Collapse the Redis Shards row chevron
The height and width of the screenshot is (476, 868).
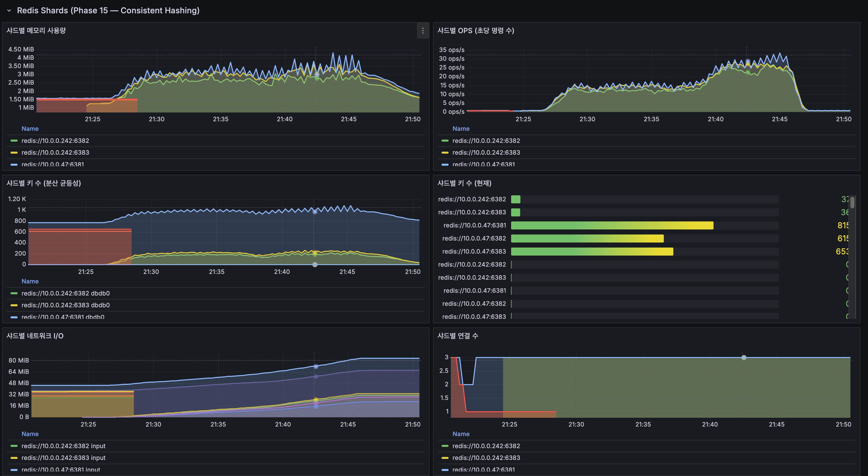point(9,11)
